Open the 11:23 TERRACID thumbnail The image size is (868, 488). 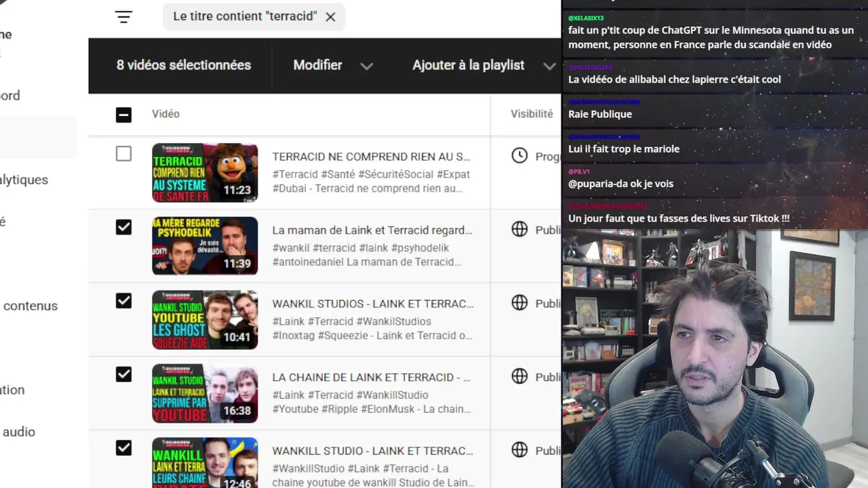[x=205, y=173]
